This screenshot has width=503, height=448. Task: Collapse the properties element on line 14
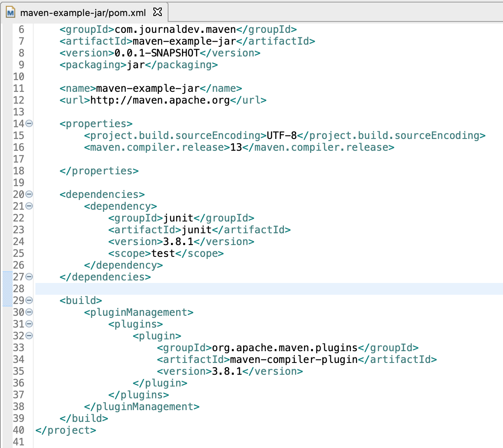[29, 123]
